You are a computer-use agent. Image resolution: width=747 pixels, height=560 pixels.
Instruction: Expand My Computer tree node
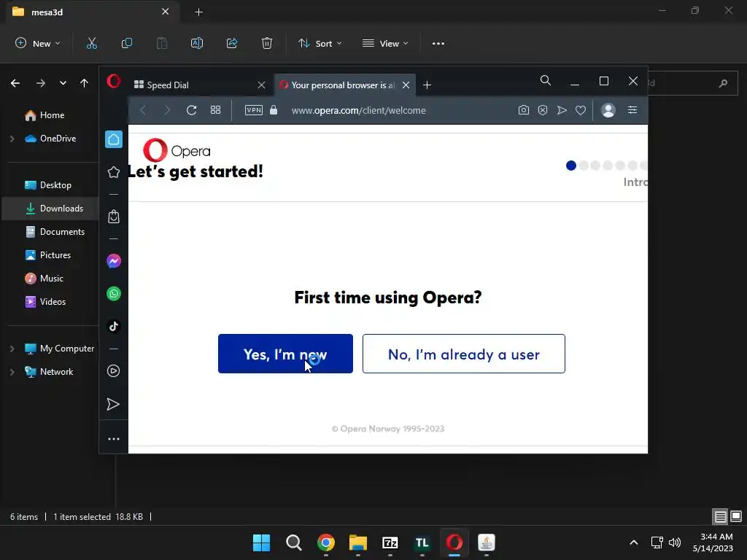(12, 349)
